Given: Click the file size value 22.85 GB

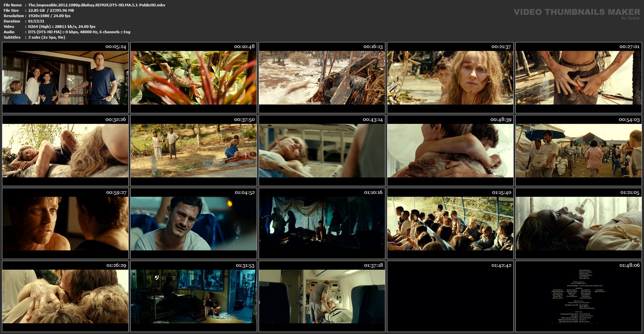Looking at the screenshot, I should coord(51,10).
